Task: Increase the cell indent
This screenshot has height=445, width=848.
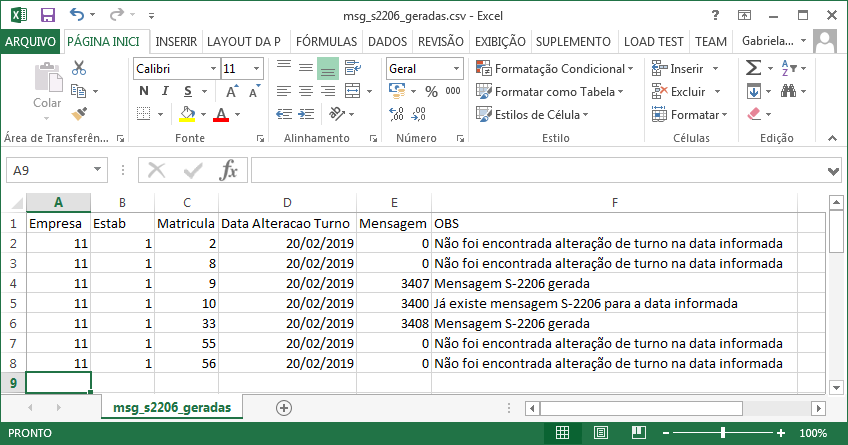Action: pos(306,114)
